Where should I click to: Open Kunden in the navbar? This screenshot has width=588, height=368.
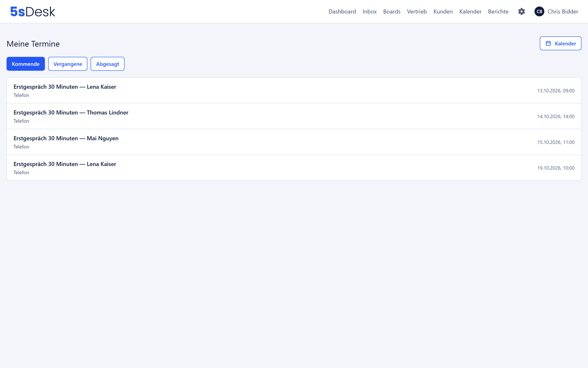(443, 11)
